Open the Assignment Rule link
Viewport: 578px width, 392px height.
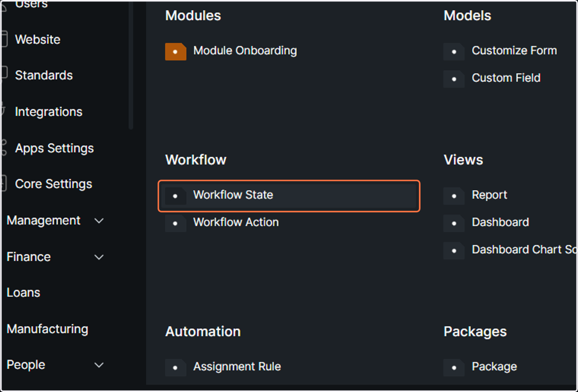pyautogui.click(x=237, y=366)
